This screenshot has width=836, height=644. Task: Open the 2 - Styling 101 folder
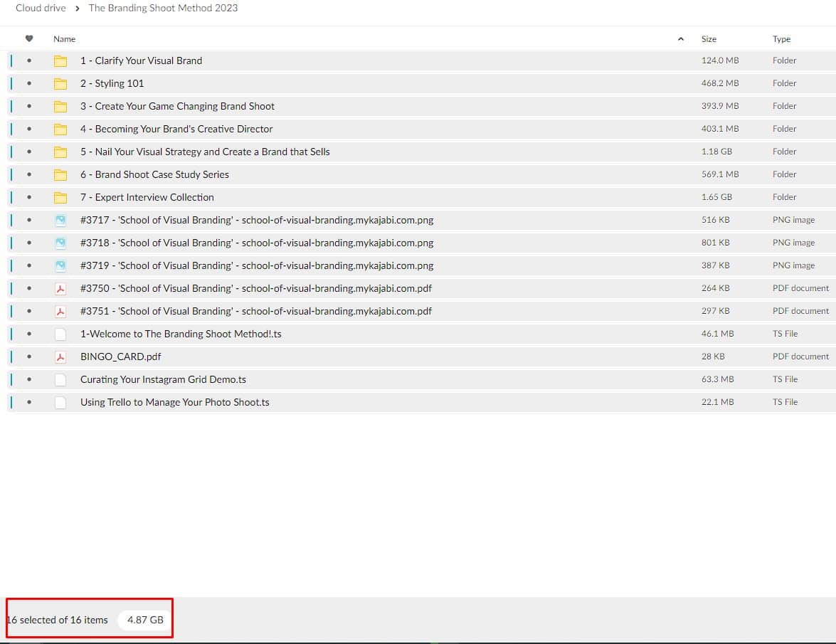pos(112,84)
